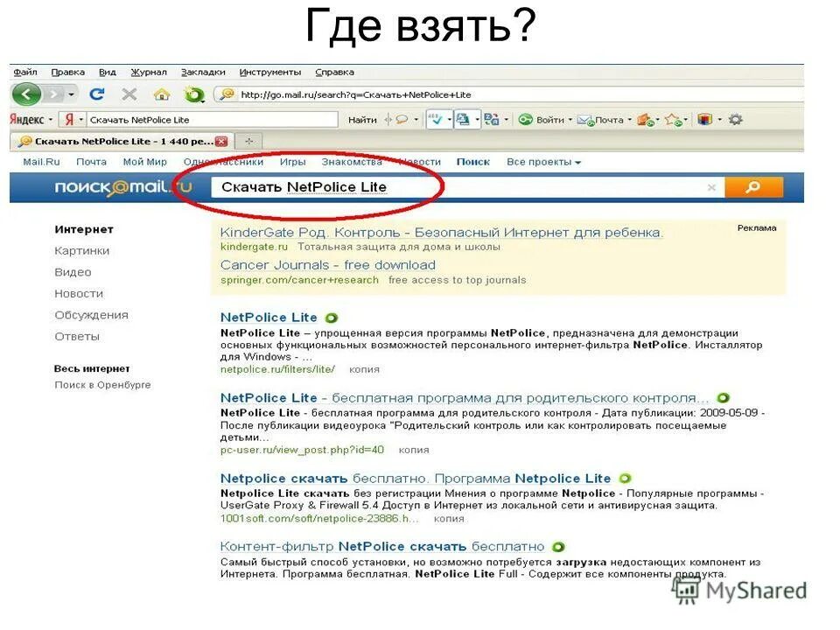Open the Закладки menu
This screenshot has height=630, width=840.
(203, 72)
